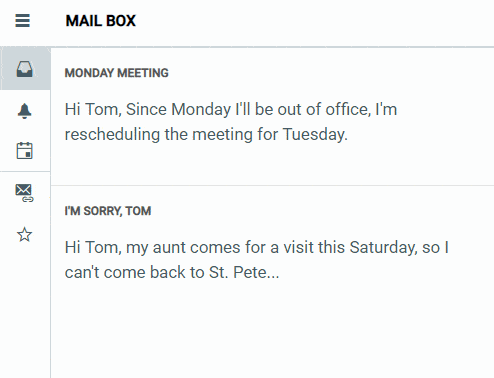Select the Inbox tray icon
The width and height of the screenshot is (494, 378).
tap(25, 69)
